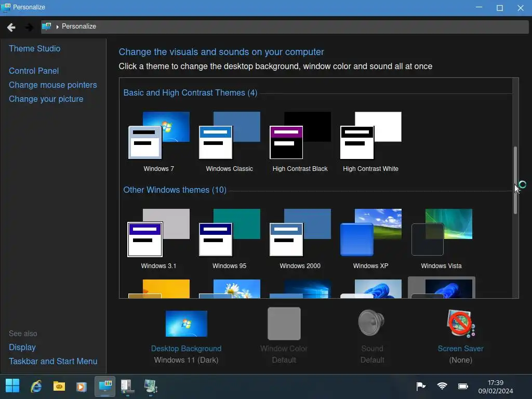This screenshot has width=532, height=399.
Task: Open the computer tower taskbar icon
Action: point(127,387)
